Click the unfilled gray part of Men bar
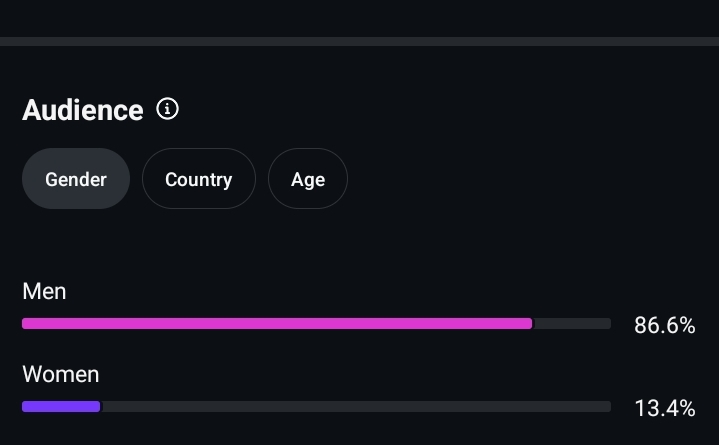 pos(572,324)
